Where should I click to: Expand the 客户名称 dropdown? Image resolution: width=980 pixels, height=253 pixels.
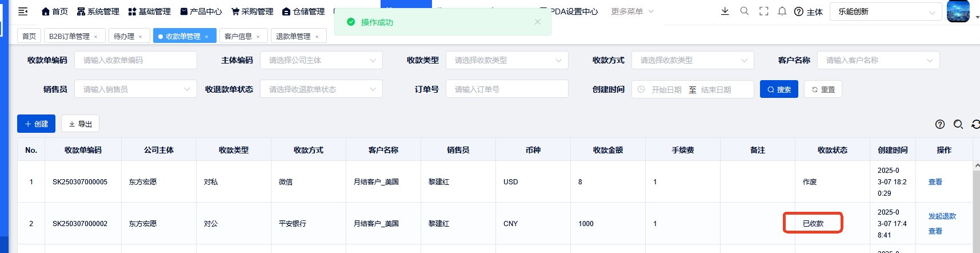(x=878, y=60)
